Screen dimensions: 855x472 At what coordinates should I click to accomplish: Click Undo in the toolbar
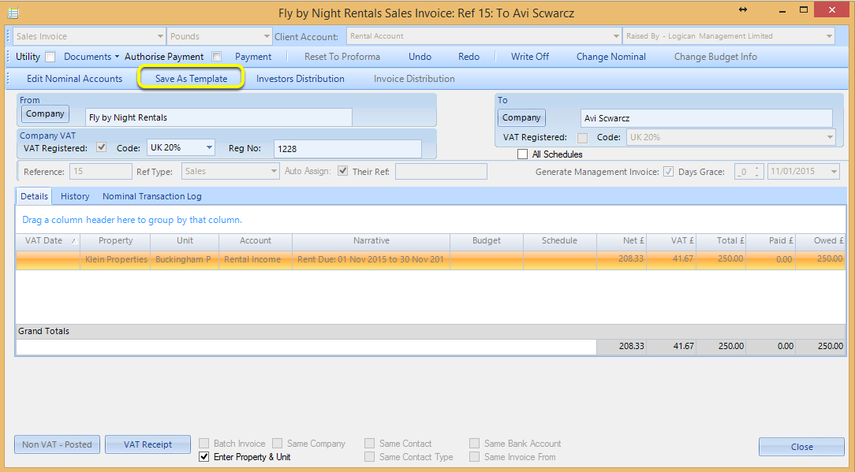pyautogui.click(x=420, y=57)
